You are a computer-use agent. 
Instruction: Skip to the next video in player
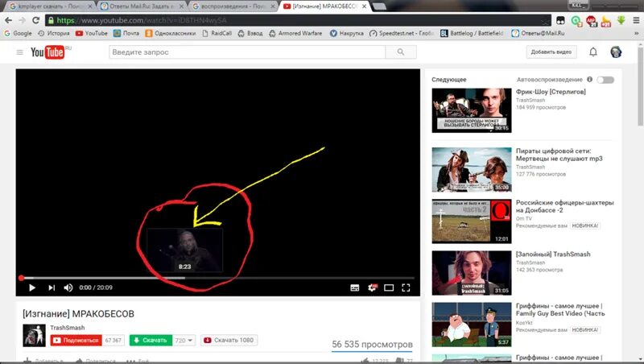click(x=52, y=287)
